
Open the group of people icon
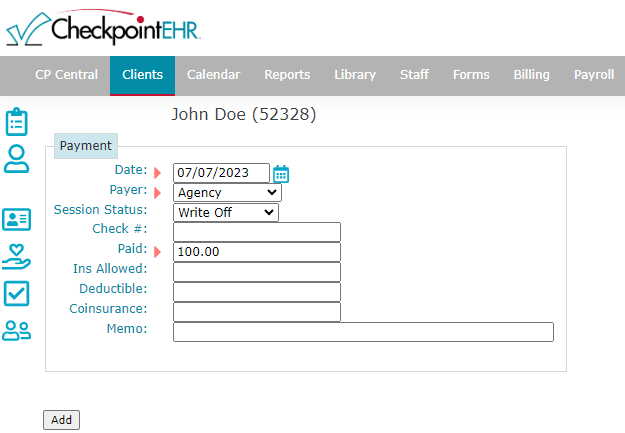click(16, 330)
